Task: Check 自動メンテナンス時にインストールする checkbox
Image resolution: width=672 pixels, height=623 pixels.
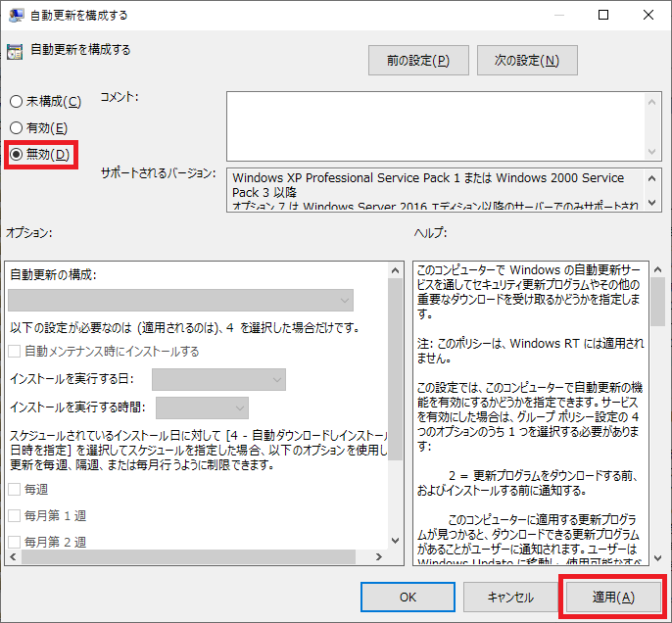Action: pyautogui.click(x=14, y=352)
